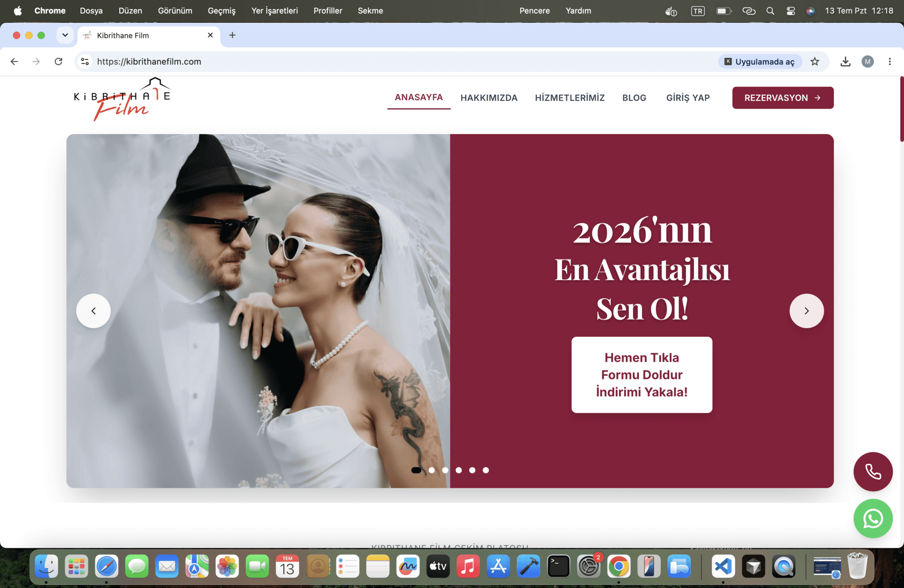The height and width of the screenshot is (588, 904).
Task: Launch Safari from the Dock
Action: (107, 566)
